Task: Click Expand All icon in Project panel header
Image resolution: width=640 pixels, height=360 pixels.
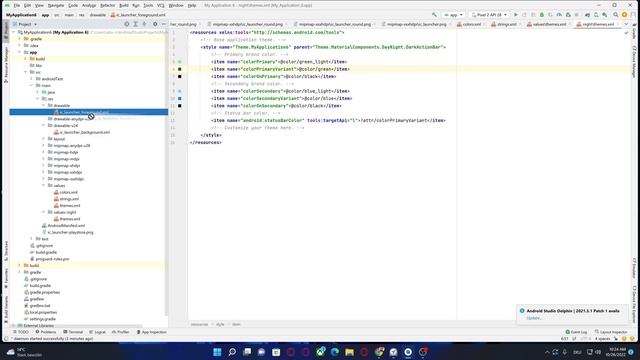Action: 136,24
